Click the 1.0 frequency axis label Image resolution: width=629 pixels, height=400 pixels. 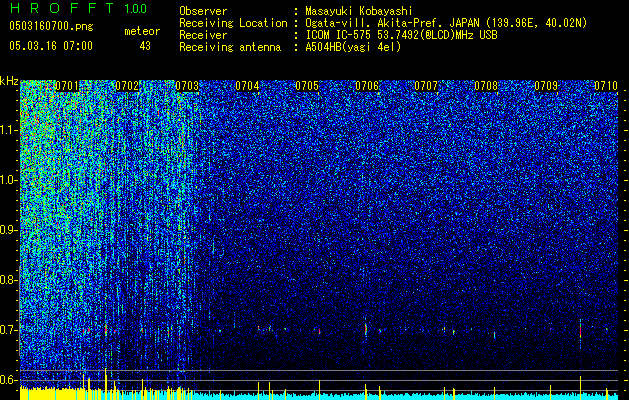[x=8, y=180]
